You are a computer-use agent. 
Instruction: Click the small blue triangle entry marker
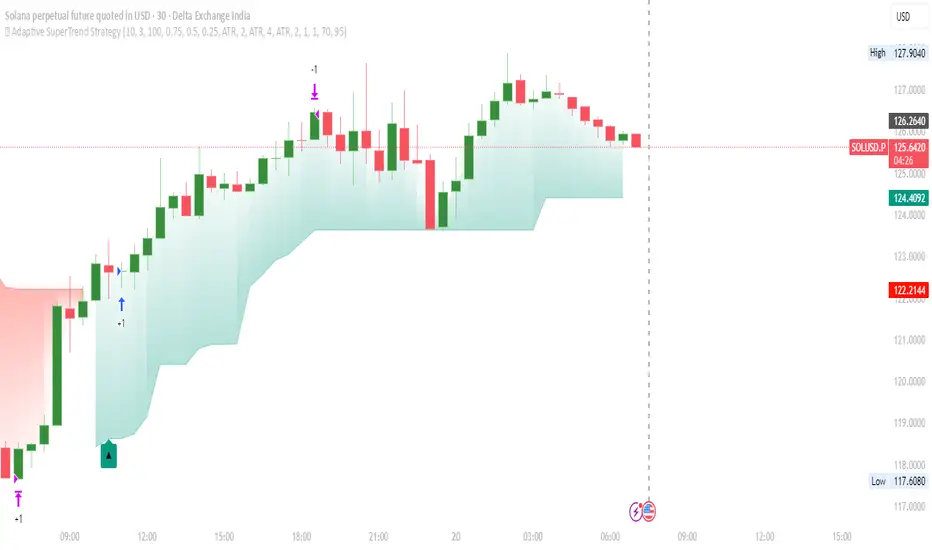(119, 271)
